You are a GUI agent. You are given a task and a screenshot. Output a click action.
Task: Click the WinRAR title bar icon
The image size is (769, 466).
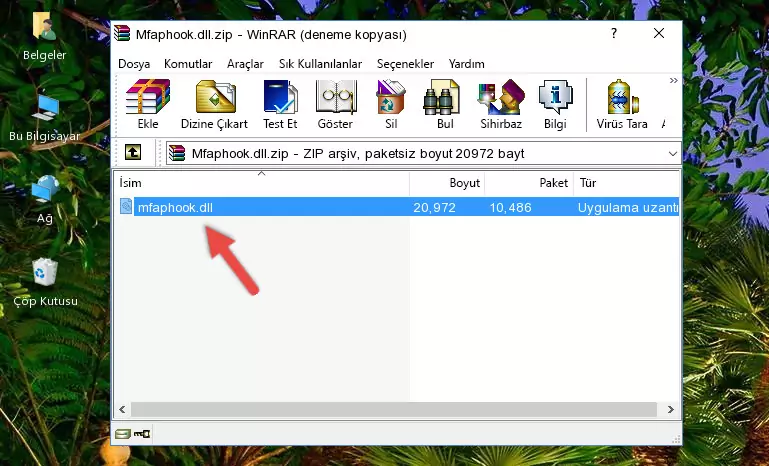(x=122, y=34)
